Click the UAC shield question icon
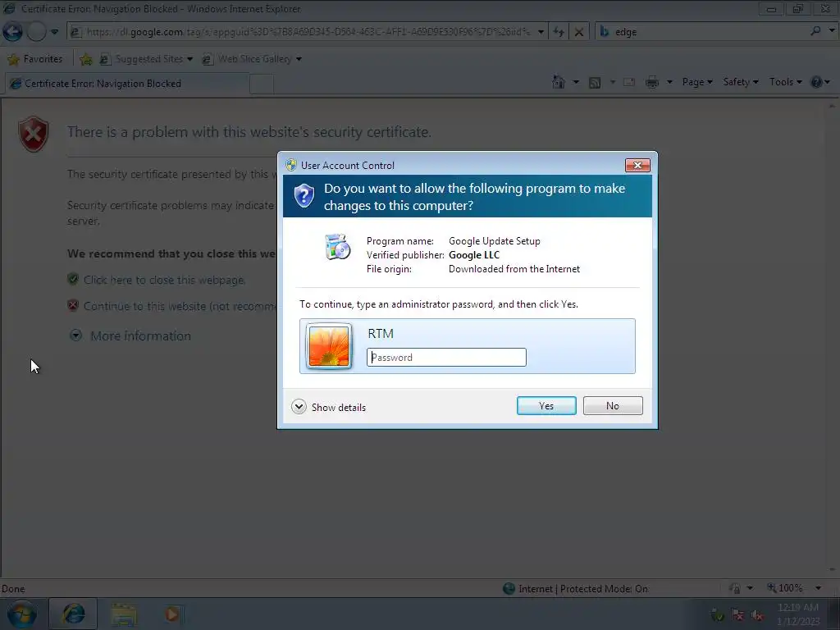Image resolution: width=840 pixels, height=630 pixels. pos(304,195)
